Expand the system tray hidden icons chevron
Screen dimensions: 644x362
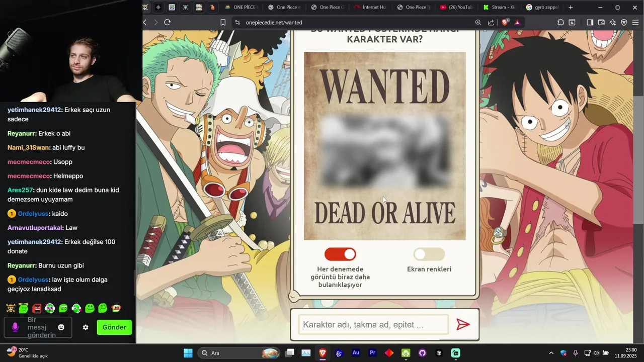click(551, 353)
